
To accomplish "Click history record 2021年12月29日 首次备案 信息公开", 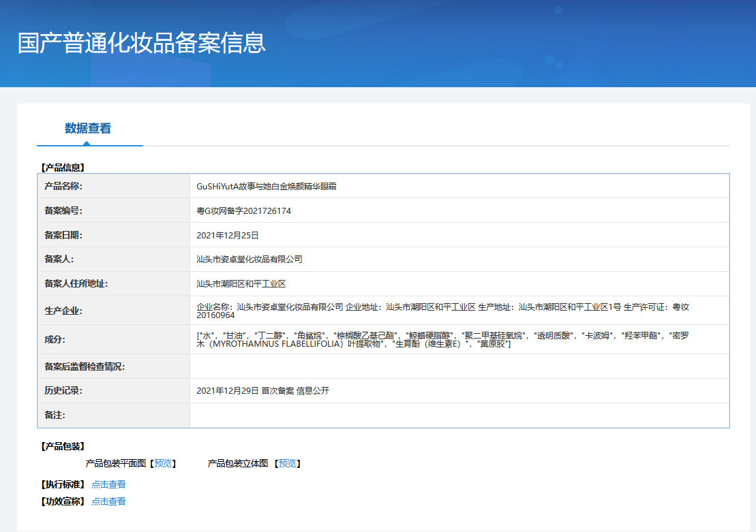I will (262, 391).
